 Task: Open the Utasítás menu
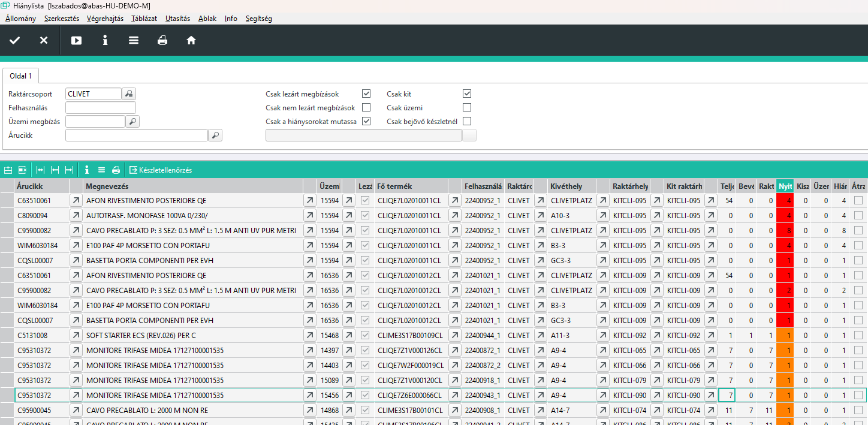click(177, 19)
